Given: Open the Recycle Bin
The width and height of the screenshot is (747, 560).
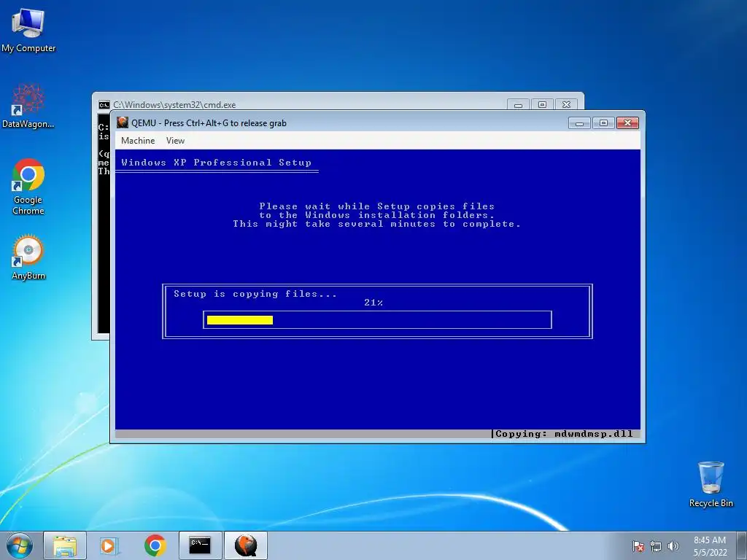Looking at the screenshot, I should tap(711, 484).
